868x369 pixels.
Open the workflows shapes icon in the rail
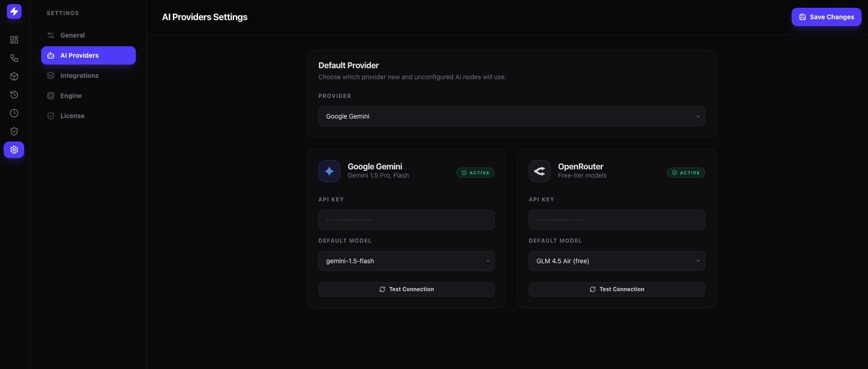[14, 58]
